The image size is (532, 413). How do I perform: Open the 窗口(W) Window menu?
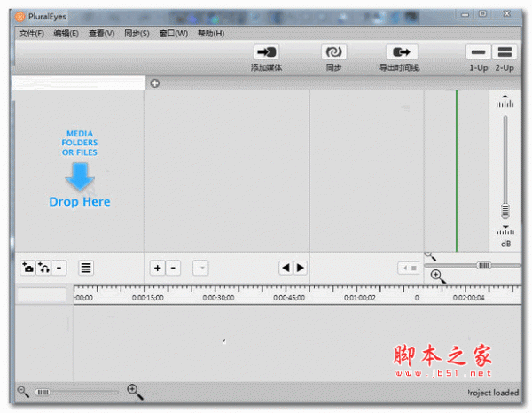(x=174, y=34)
